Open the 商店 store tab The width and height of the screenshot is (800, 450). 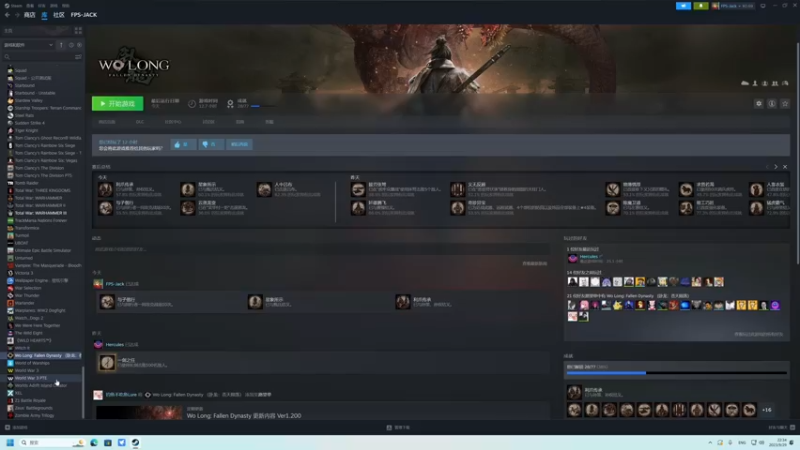pyautogui.click(x=30, y=15)
